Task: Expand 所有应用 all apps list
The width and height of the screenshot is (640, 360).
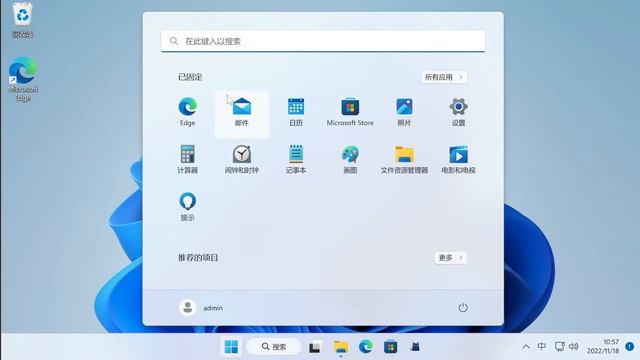Action: pyautogui.click(x=444, y=77)
